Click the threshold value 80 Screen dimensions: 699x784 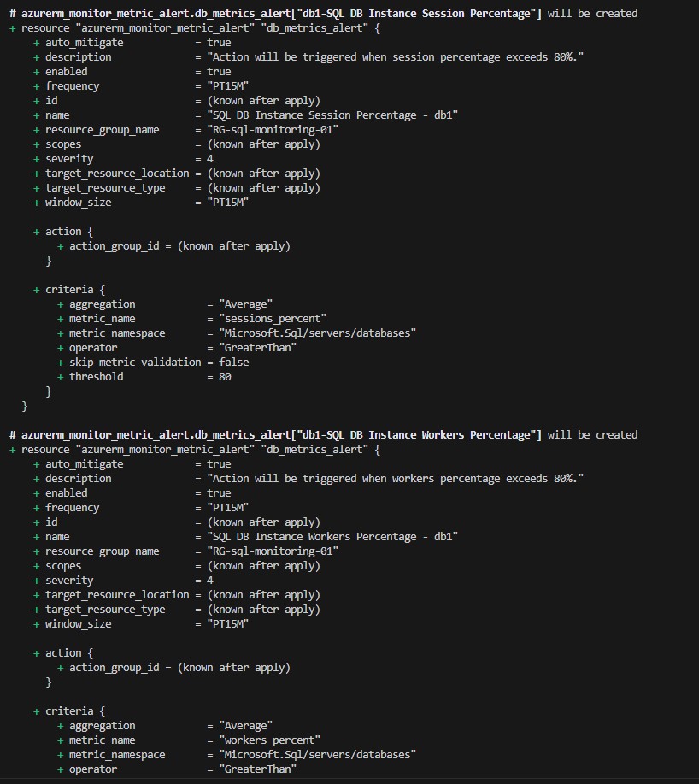(x=225, y=376)
